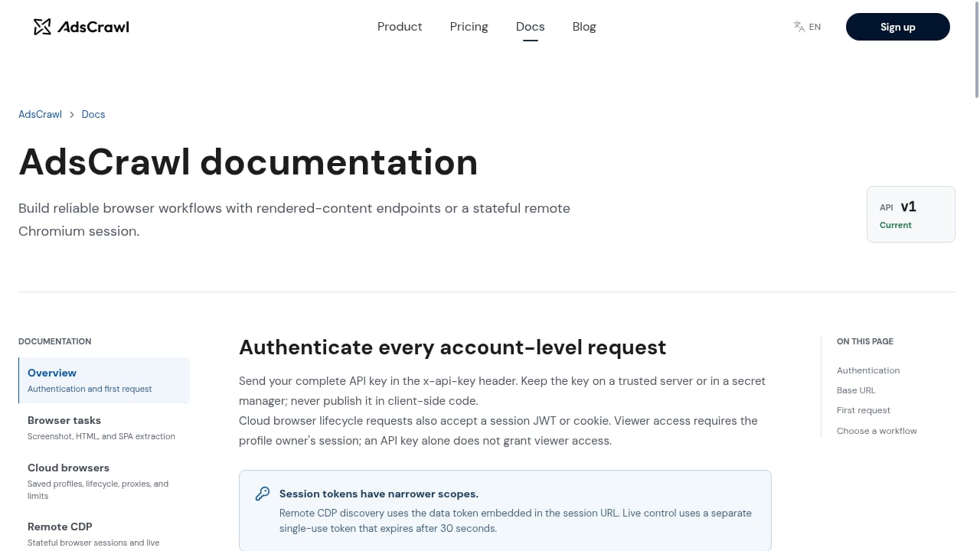Click the breadcrumb chevron separator

(x=72, y=114)
